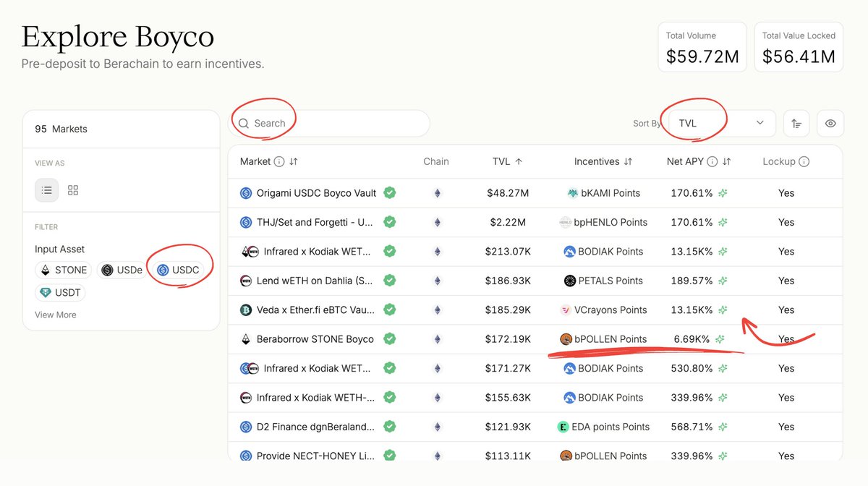Image resolution: width=868 pixels, height=486 pixels.
Task: Click verified badge on Origami USDC row
Action: tap(389, 193)
